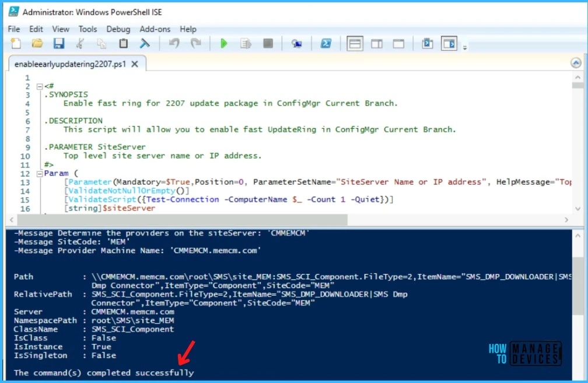Show Command window icon
The image size is (588, 383).
[x=427, y=44]
